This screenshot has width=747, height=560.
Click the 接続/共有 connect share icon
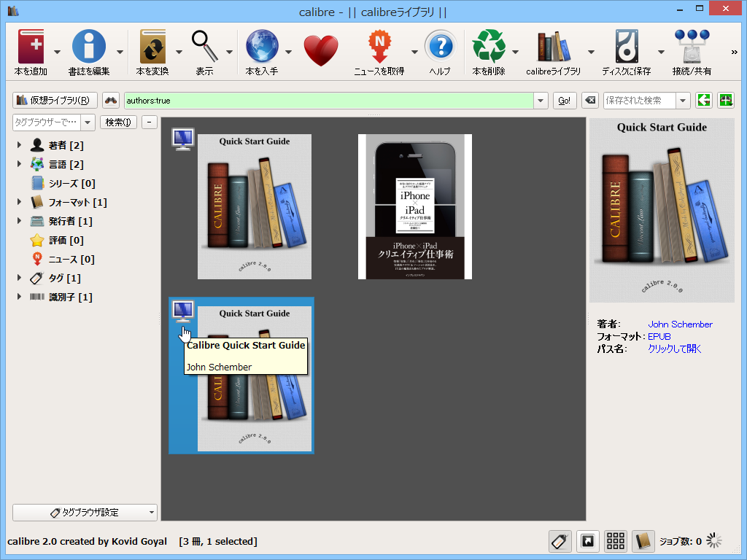pyautogui.click(x=692, y=47)
